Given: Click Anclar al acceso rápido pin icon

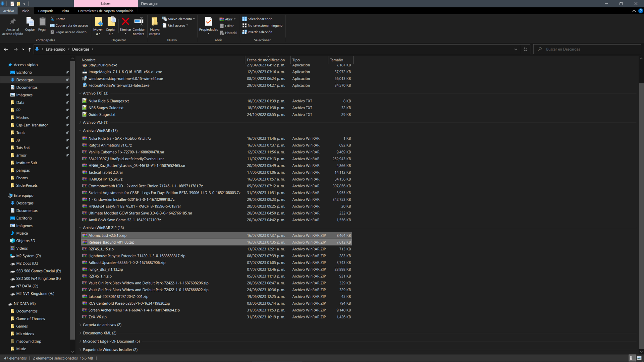Looking at the screenshot, I should pyautogui.click(x=13, y=22).
